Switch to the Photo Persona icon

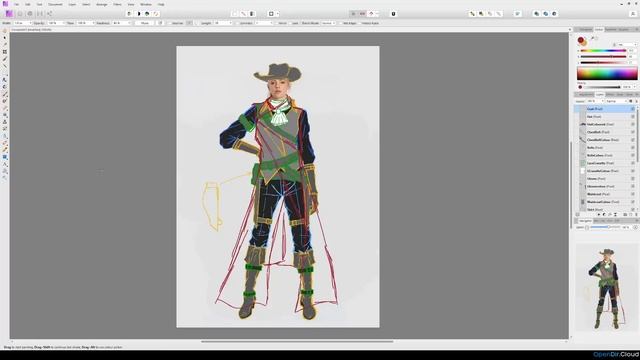(x=9, y=14)
